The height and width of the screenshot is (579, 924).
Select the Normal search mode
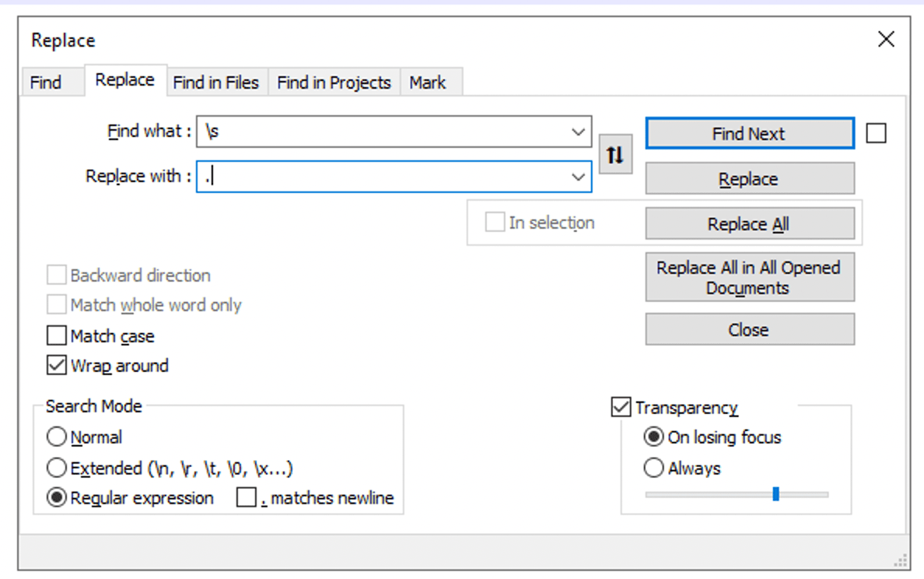pyautogui.click(x=56, y=437)
